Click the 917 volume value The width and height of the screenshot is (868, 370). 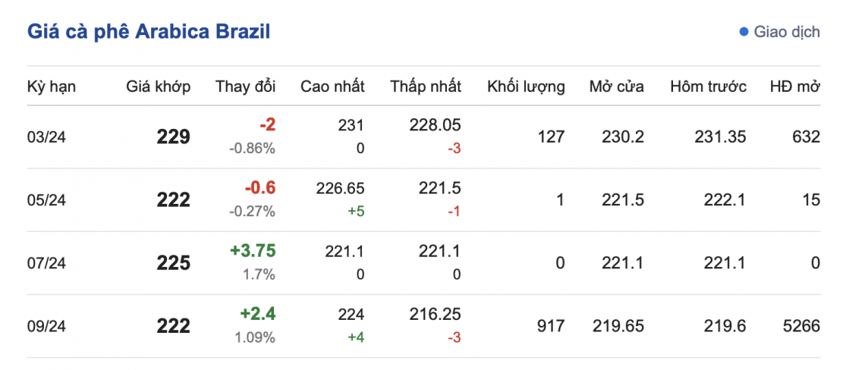point(552,326)
